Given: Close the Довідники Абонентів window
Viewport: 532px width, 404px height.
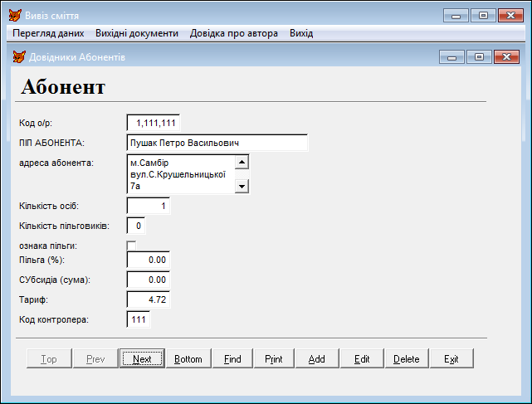Looking at the screenshot, I should [506, 57].
